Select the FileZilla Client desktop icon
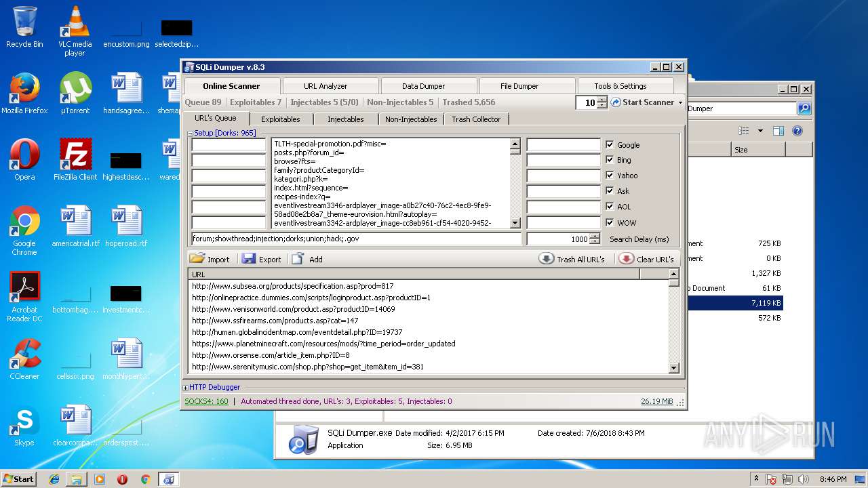This screenshot has height=488, width=868. [x=75, y=160]
